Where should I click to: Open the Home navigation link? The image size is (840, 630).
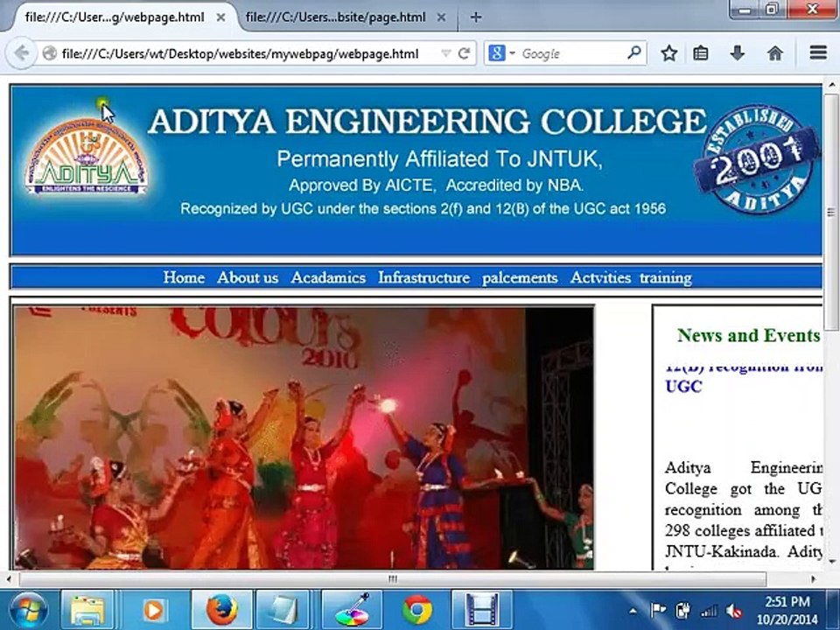(x=184, y=277)
